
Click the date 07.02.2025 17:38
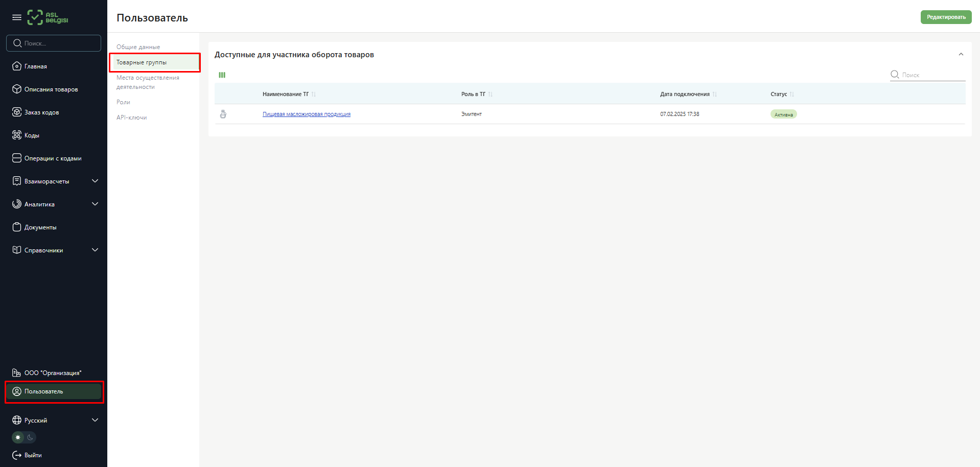pos(680,114)
